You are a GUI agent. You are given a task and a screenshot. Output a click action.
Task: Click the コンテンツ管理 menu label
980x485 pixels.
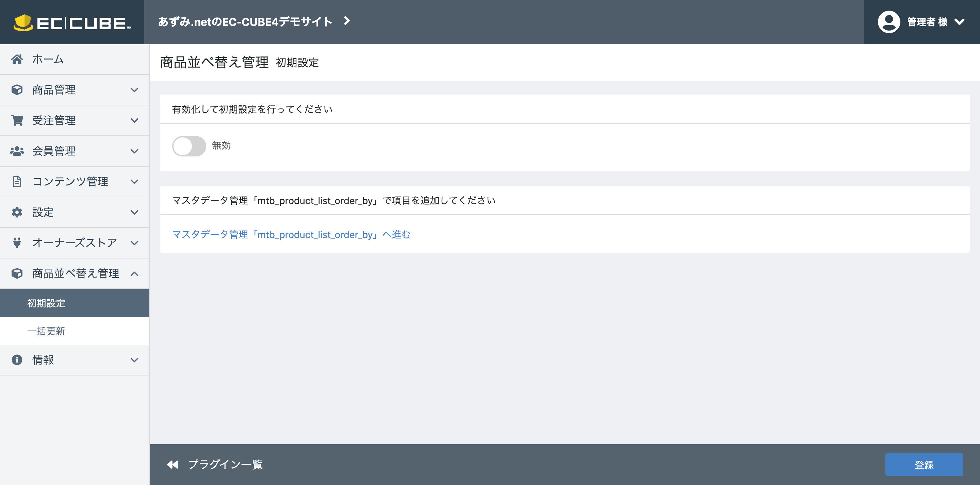[x=70, y=182]
